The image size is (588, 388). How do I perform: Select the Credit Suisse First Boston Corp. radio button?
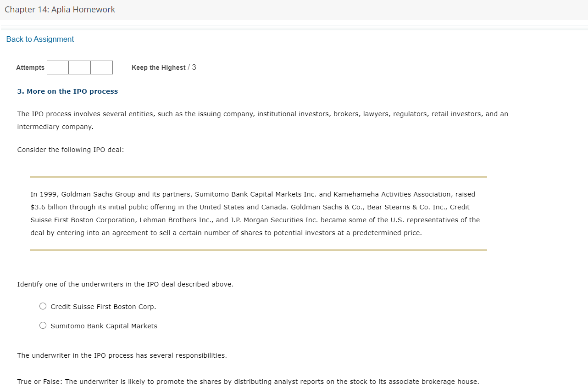coord(43,306)
